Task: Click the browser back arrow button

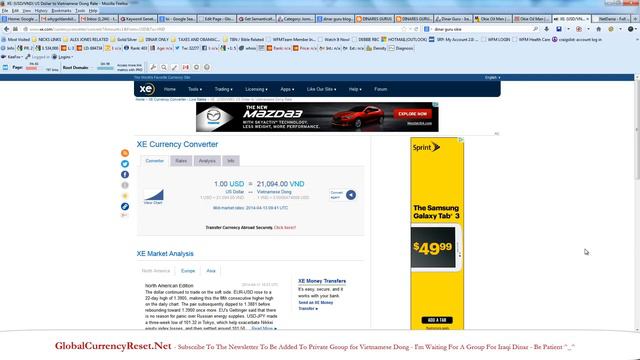Action: [x=6, y=29]
